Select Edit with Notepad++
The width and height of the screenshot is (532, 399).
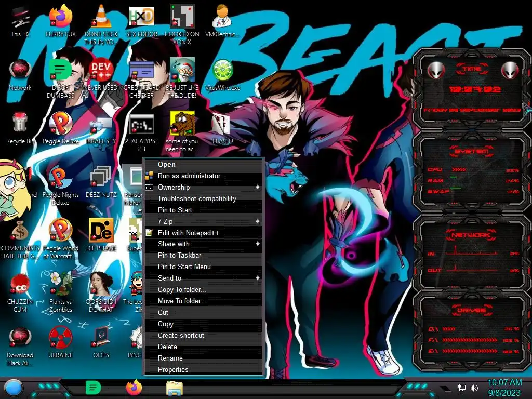click(x=203, y=233)
